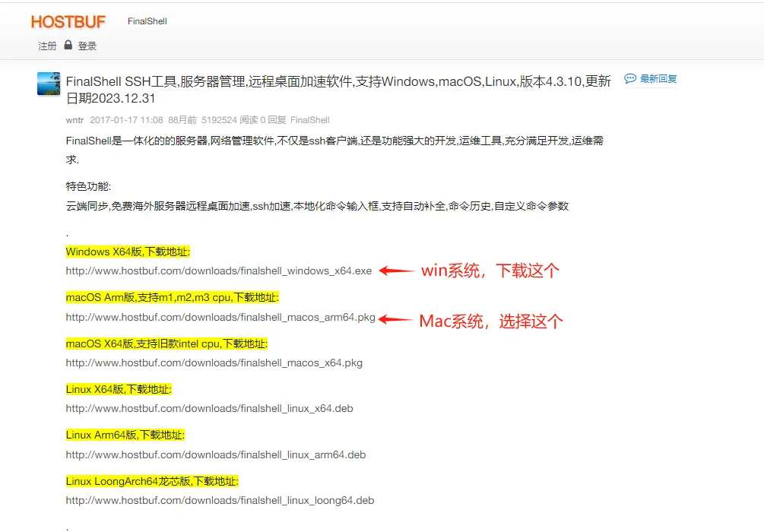Viewport: 764px width, 532px height.
Task: Click the FinalShell category tag in post meta
Action: click(310, 120)
